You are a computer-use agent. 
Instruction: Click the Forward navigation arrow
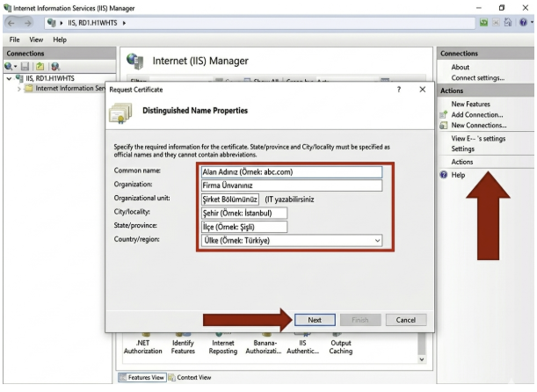[x=27, y=23]
